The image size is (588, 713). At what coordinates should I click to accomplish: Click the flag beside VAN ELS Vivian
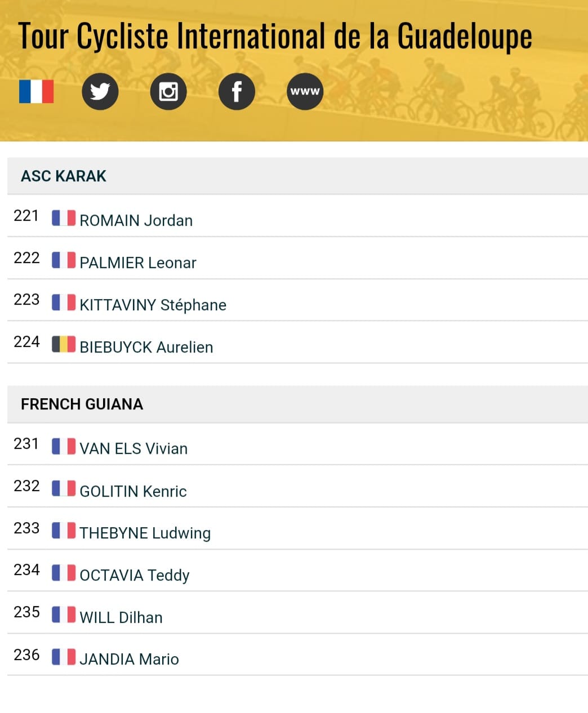tap(64, 446)
